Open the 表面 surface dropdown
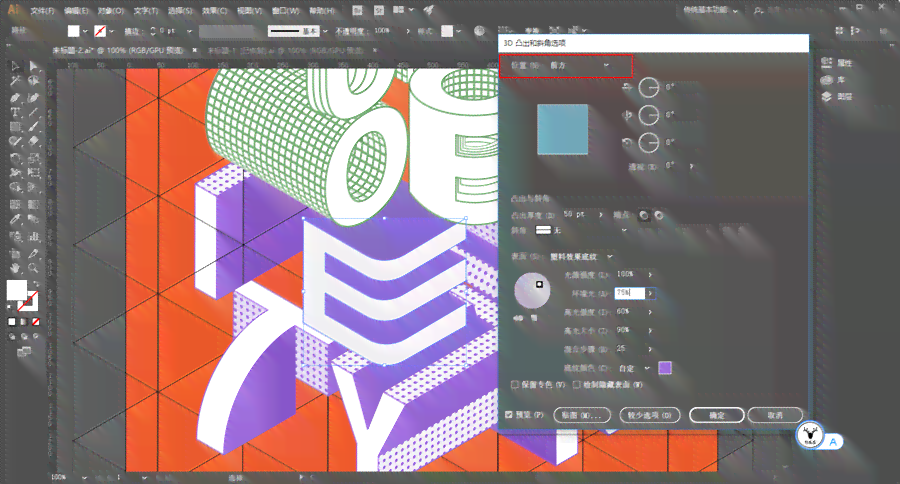This screenshot has height=484, width=900. pyautogui.click(x=581, y=257)
